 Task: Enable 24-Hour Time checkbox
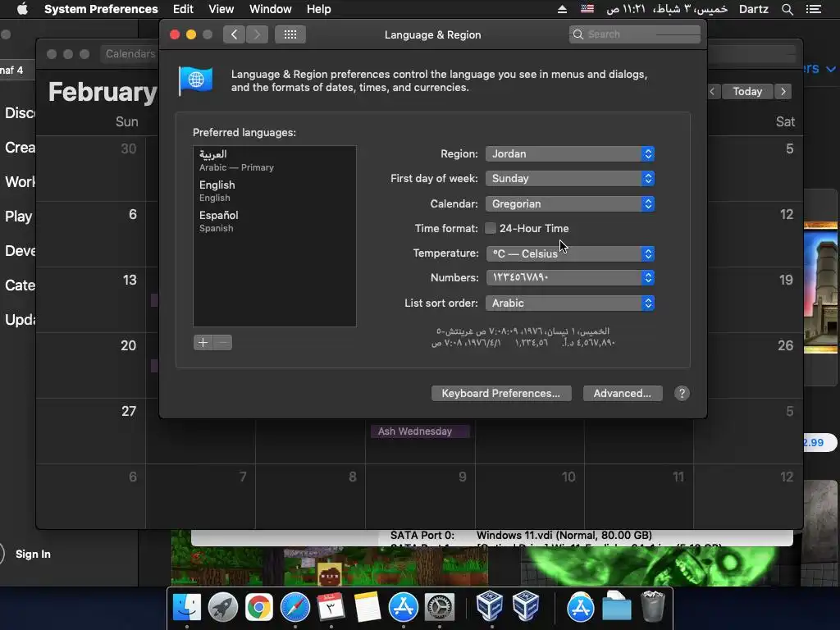coord(491,228)
